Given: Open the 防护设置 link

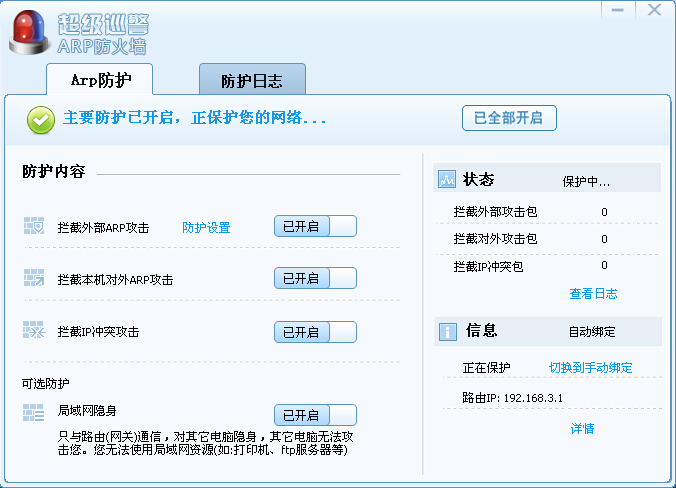Looking at the screenshot, I should pyautogui.click(x=206, y=227).
